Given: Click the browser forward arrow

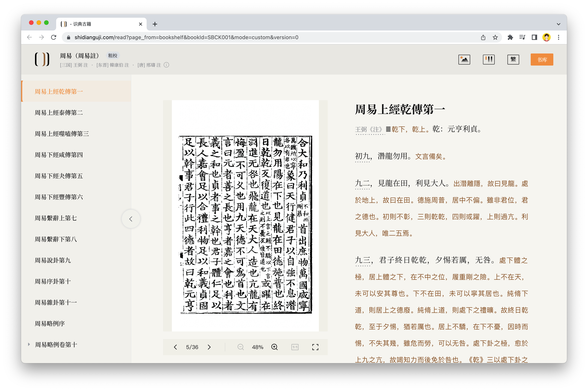Looking at the screenshot, I should (41, 37).
